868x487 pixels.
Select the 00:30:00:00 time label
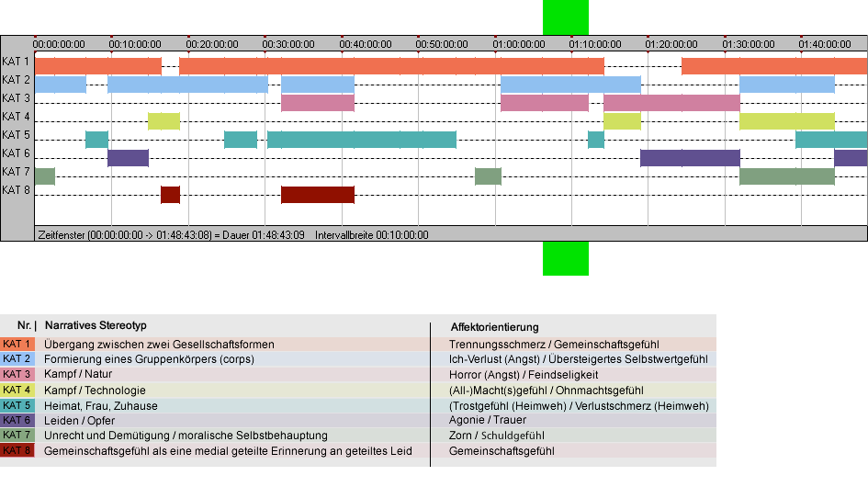pyautogui.click(x=288, y=44)
